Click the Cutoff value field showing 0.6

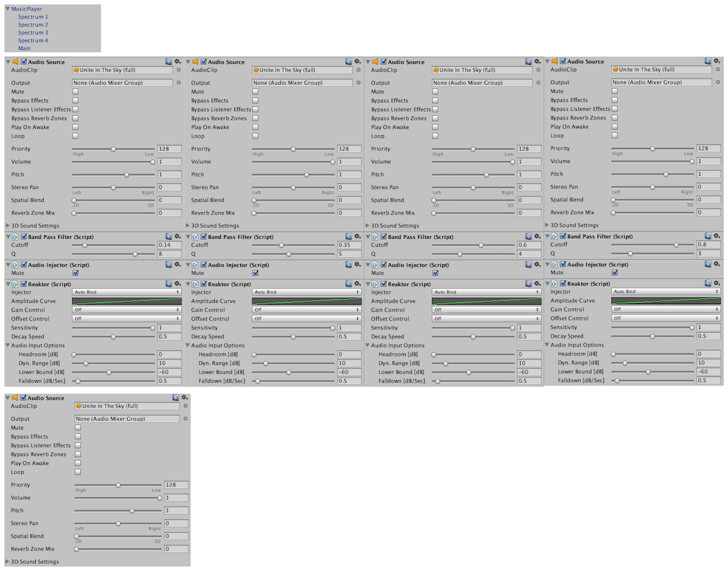[528, 245]
